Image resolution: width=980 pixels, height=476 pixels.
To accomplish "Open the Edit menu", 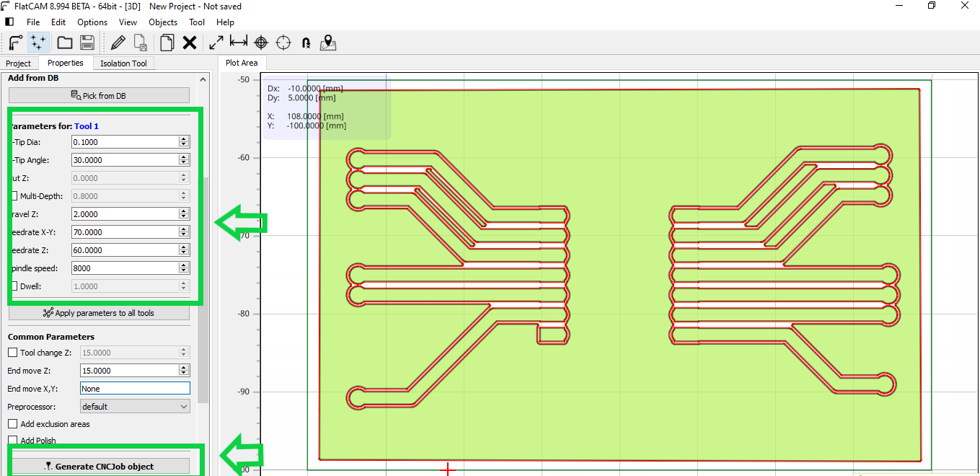I will pyautogui.click(x=58, y=22).
